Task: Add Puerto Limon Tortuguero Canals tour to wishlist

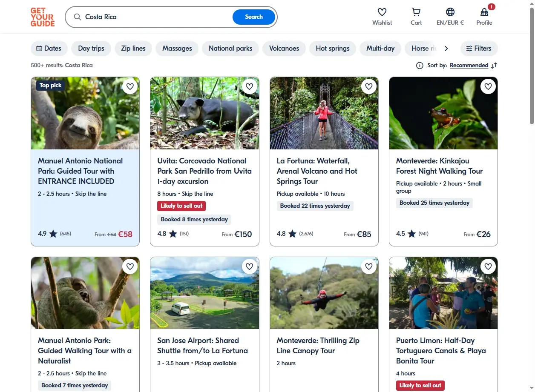Action: pos(488,266)
